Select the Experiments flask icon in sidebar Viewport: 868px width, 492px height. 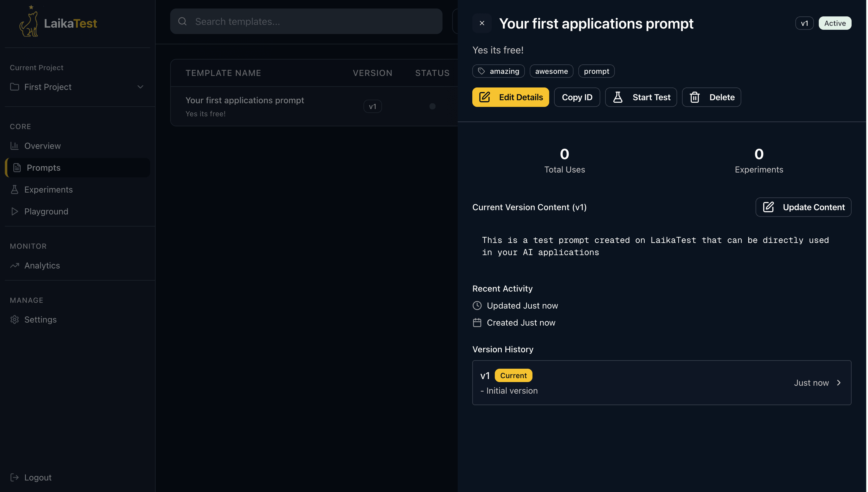15,189
